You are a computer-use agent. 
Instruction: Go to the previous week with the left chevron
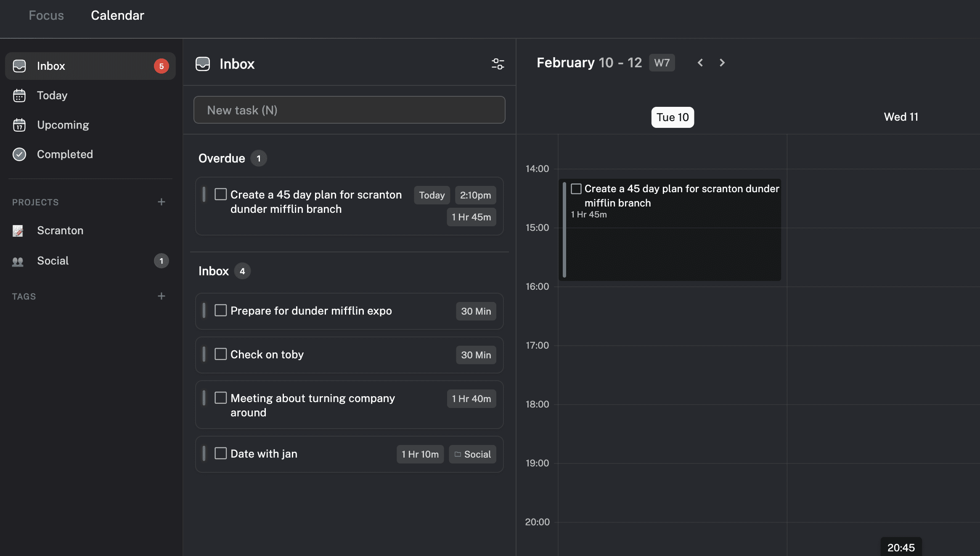pyautogui.click(x=700, y=63)
